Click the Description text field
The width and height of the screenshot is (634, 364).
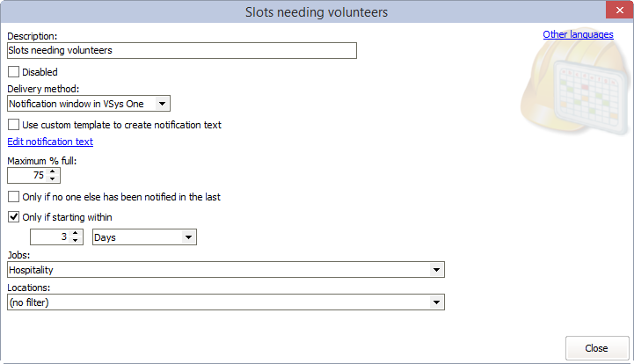click(181, 51)
